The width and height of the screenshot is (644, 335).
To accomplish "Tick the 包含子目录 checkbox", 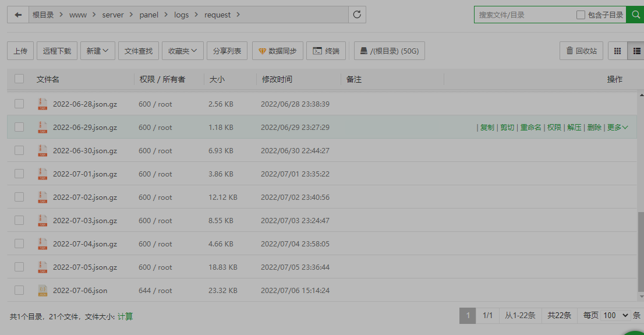I will 581,15.
